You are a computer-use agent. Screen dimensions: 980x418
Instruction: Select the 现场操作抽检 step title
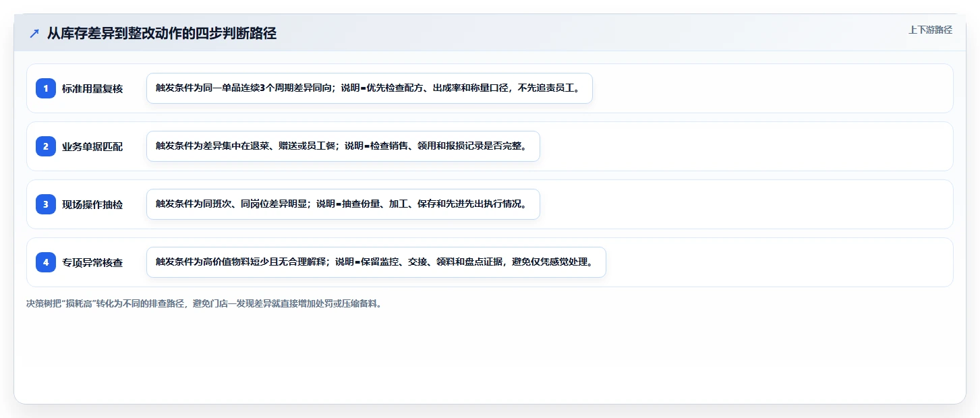tap(92, 204)
